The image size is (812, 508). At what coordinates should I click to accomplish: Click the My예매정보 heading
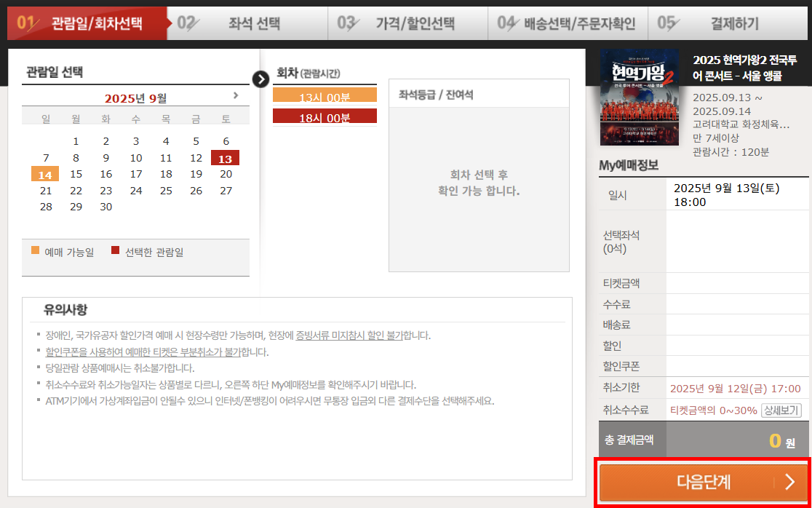(629, 165)
